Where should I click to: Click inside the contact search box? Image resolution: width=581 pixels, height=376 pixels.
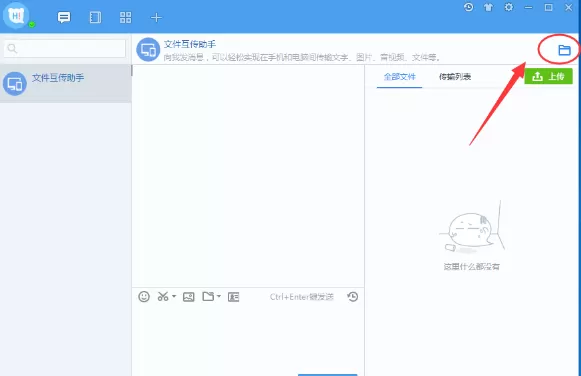pyautogui.click(x=65, y=49)
